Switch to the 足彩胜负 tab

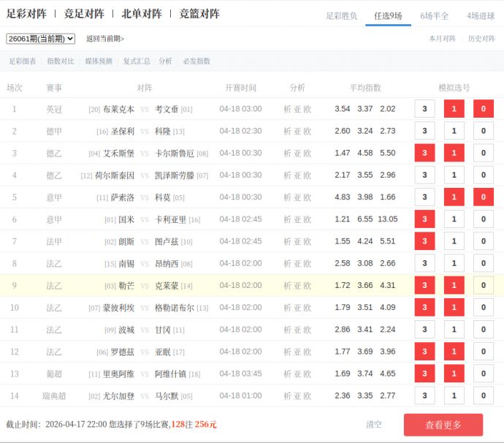(x=341, y=15)
